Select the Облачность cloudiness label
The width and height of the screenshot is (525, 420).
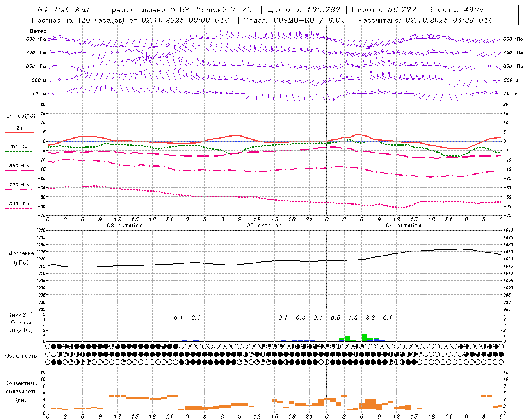[x=21, y=356]
